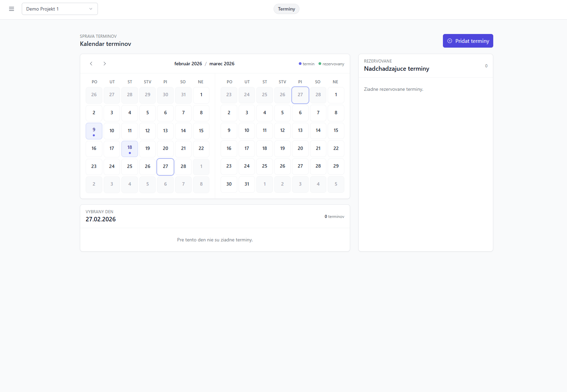Click the 0 counter beside Nadchadzajuce terminy
This screenshot has height=392, width=567.
[486, 66]
